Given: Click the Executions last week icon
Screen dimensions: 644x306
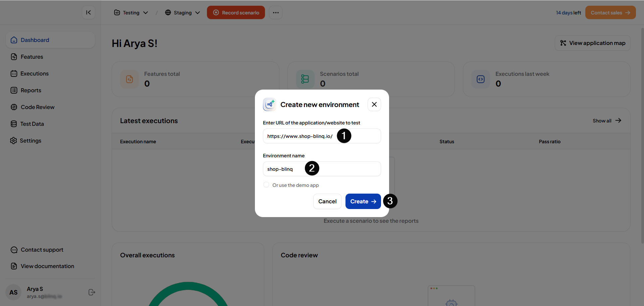Looking at the screenshot, I should pos(481,79).
